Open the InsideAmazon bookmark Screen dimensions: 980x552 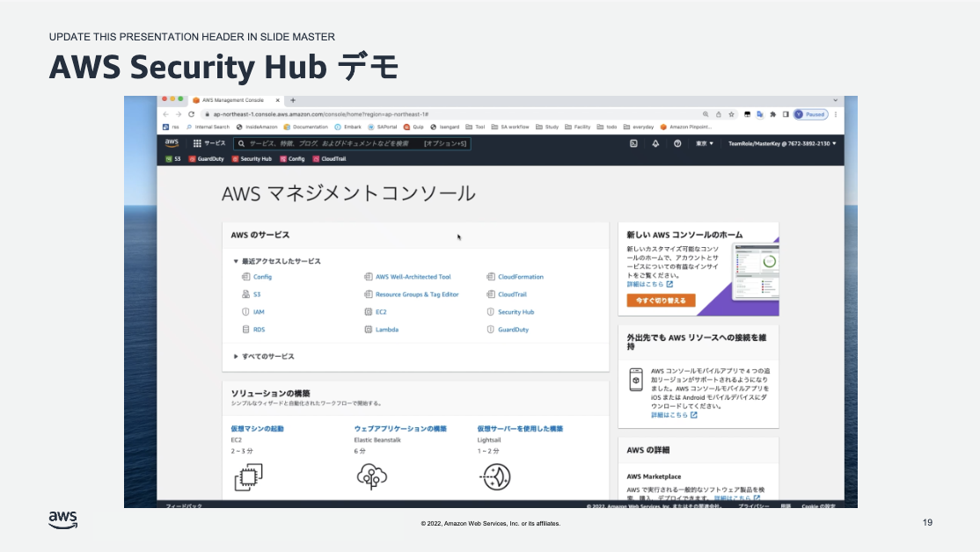[257, 127]
